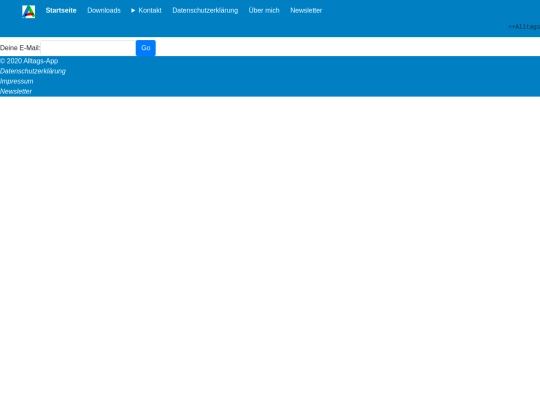Select Newsletter in the top navigation

coord(306,10)
